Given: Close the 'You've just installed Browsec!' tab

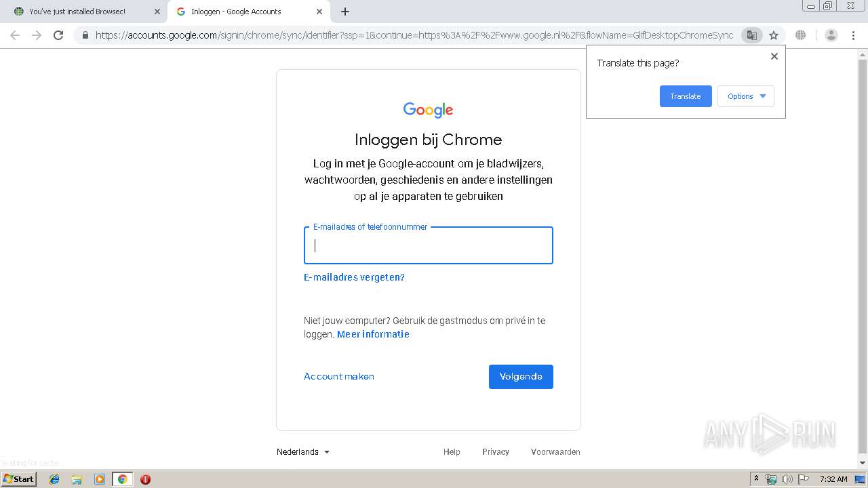Looking at the screenshot, I should (x=157, y=12).
